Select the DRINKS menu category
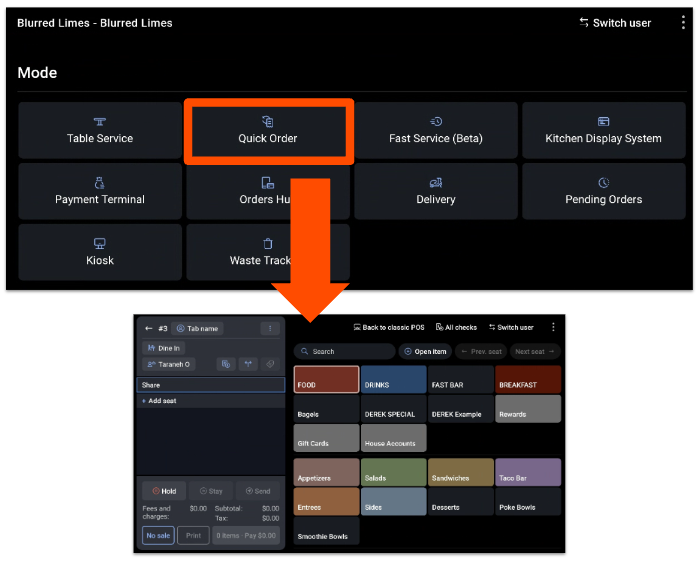700x561 pixels. (393, 380)
